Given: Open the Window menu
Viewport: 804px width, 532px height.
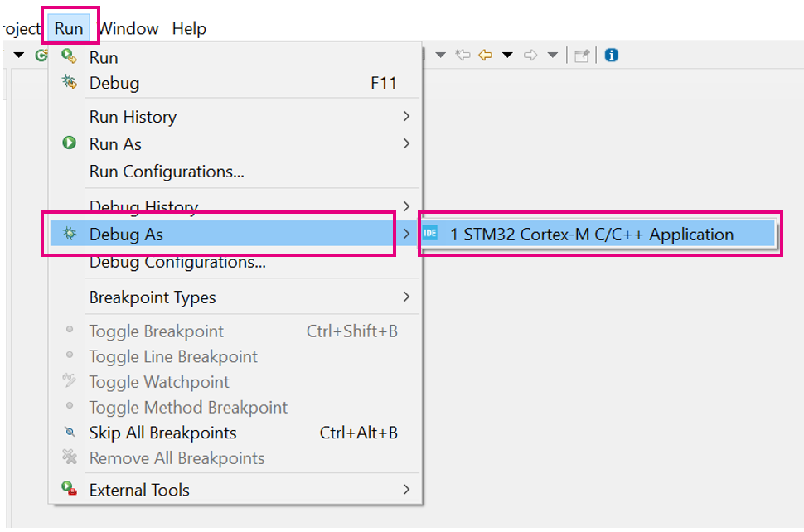Looking at the screenshot, I should tap(128, 27).
